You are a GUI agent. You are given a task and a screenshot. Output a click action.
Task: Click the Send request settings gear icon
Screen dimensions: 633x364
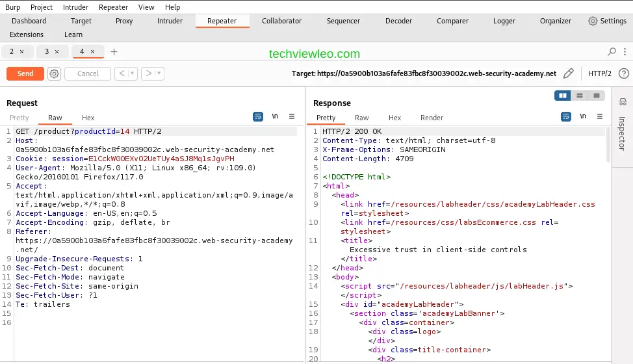(x=55, y=74)
